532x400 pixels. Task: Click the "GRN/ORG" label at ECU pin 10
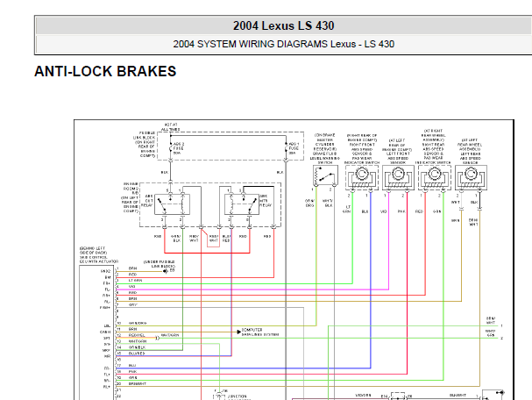[138, 324]
